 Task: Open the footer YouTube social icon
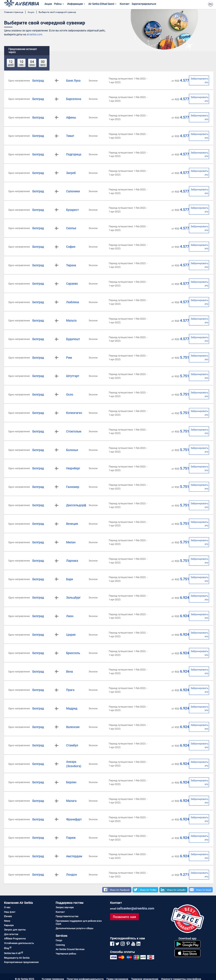(x=133, y=944)
